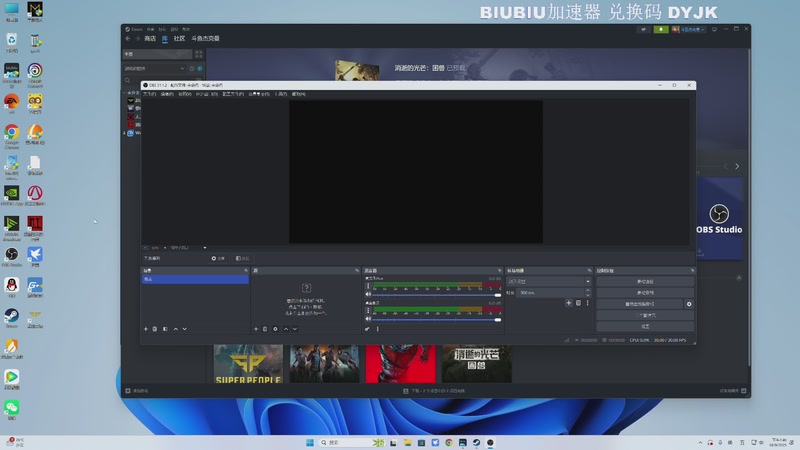Add a new scene in OBS Scenes panel

(146, 329)
